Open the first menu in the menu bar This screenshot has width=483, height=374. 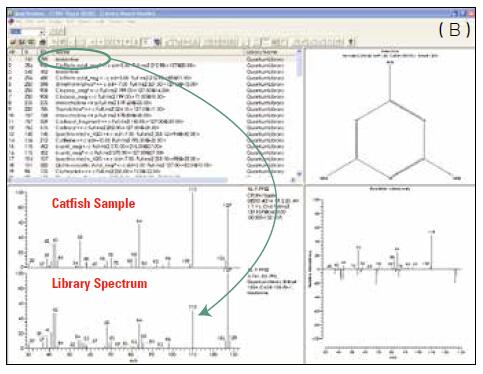(x=19, y=22)
